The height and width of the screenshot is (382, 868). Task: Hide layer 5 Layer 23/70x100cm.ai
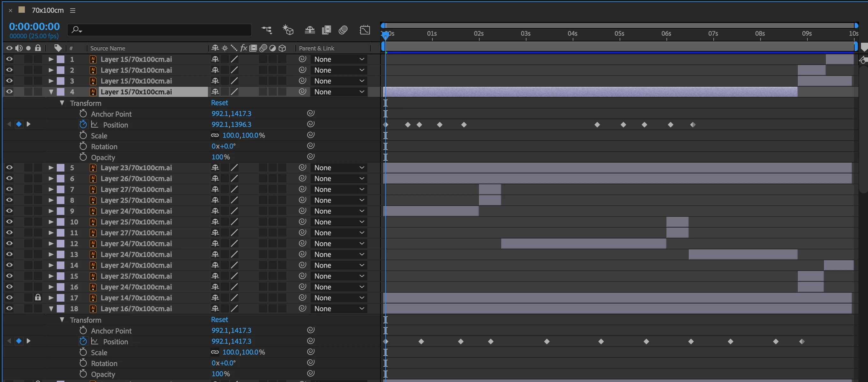tap(10, 167)
